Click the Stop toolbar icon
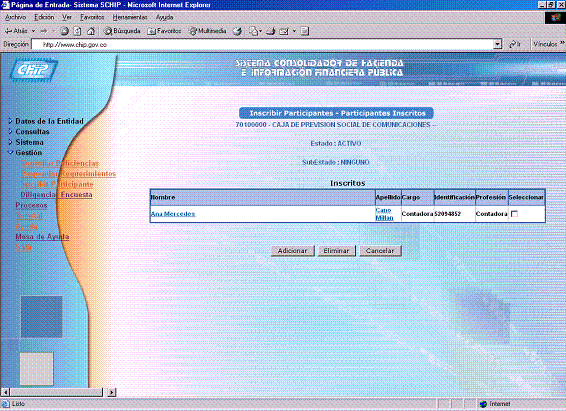 coord(65,31)
